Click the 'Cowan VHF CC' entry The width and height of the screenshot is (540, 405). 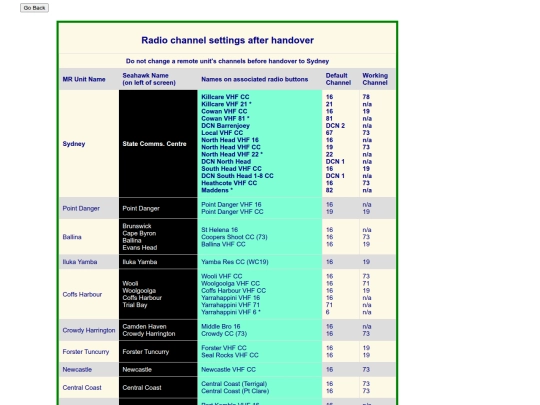224,111
